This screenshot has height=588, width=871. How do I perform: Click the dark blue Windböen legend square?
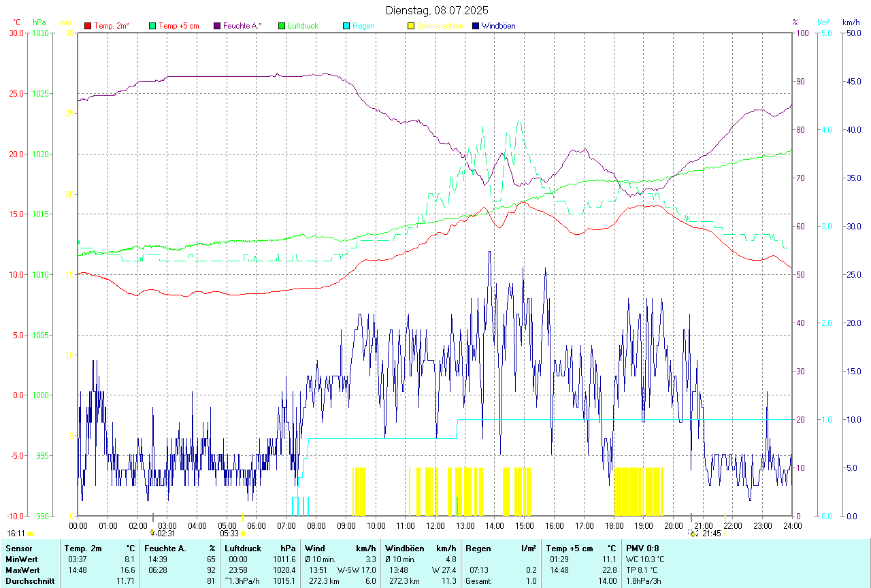point(476,26)
